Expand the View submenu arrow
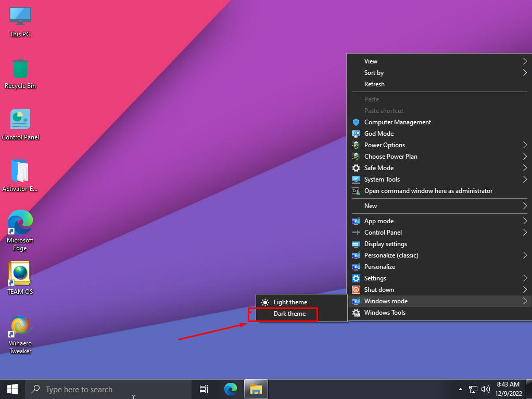This screenshot has height=399, width=532. 525,61
